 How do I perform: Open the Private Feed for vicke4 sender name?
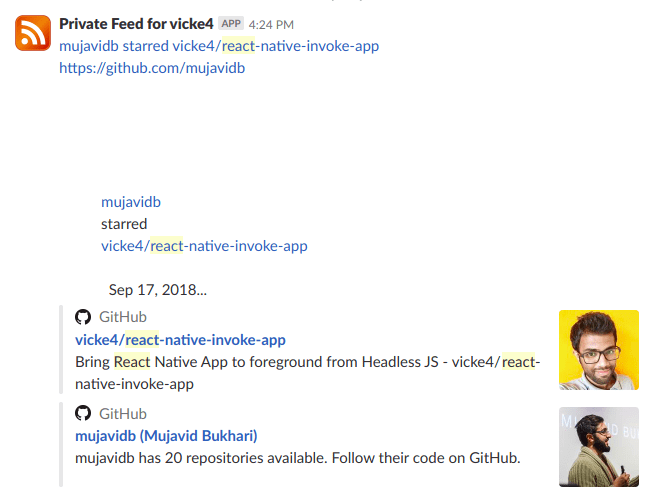tap(136, 24)
